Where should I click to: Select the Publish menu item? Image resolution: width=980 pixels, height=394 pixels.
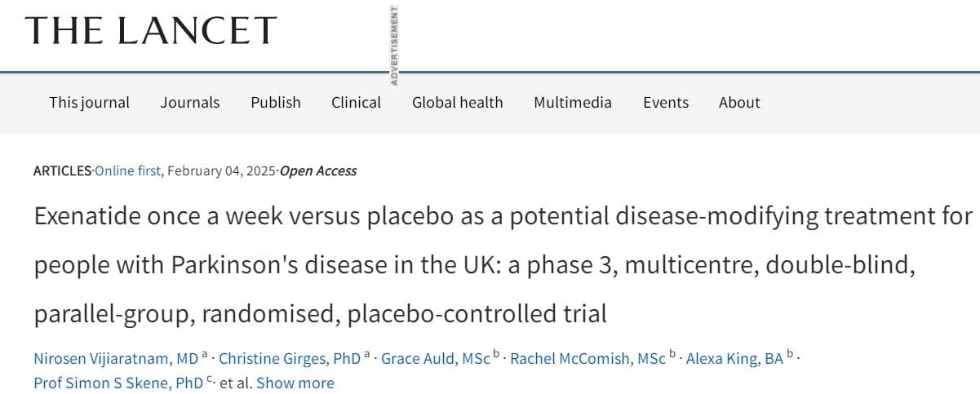click(x=276, y=102)
